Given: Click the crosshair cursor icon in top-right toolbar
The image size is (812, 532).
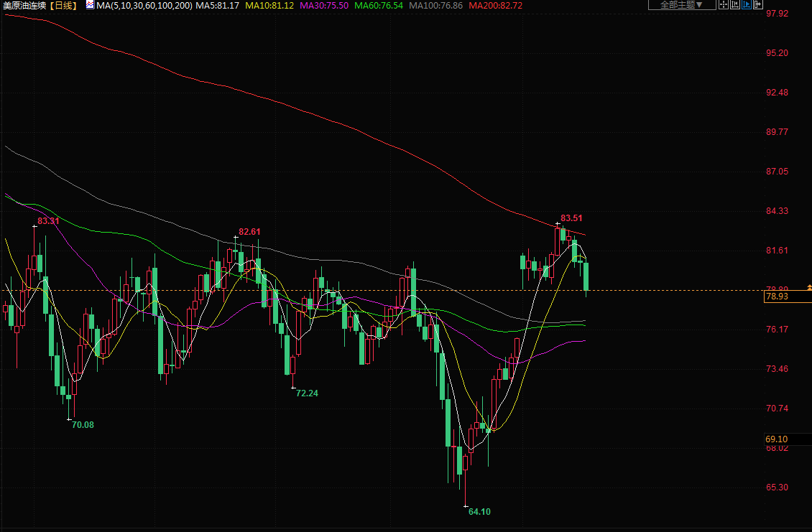Looking at the screenshot, I should pos(724,5).
